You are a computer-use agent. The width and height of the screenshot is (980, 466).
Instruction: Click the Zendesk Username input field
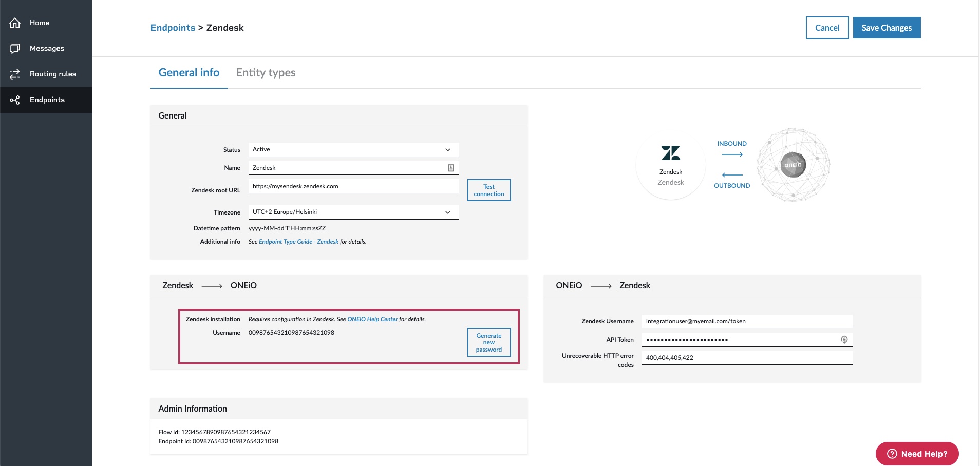click(x=747, y=321)
